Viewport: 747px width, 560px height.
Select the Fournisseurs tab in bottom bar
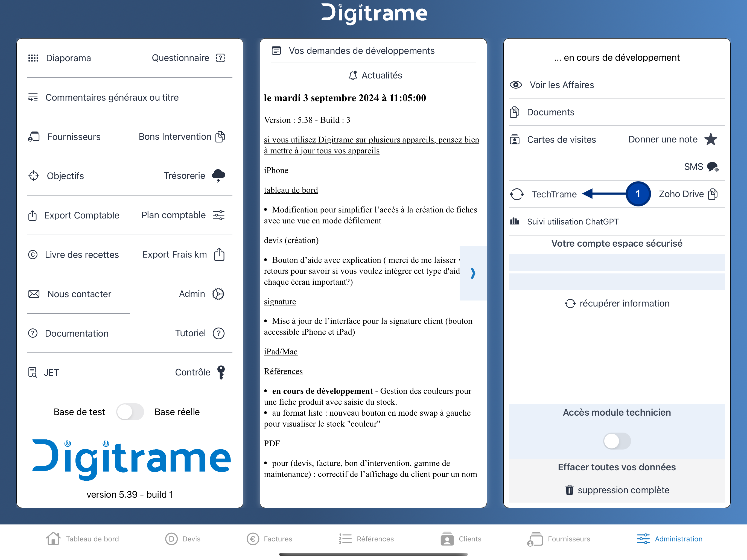click(x=559, y=539)
